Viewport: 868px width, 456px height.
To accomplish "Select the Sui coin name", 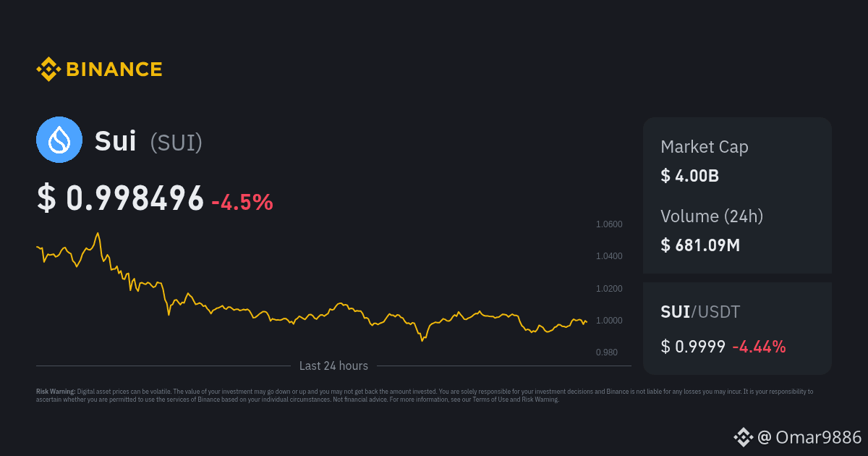I will point(115,141).
